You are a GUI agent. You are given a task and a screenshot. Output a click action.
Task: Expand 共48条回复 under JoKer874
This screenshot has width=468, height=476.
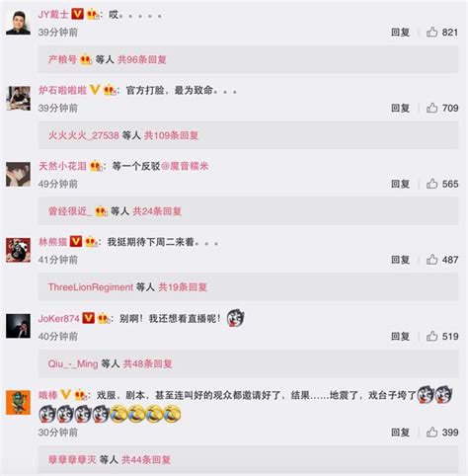147,363
